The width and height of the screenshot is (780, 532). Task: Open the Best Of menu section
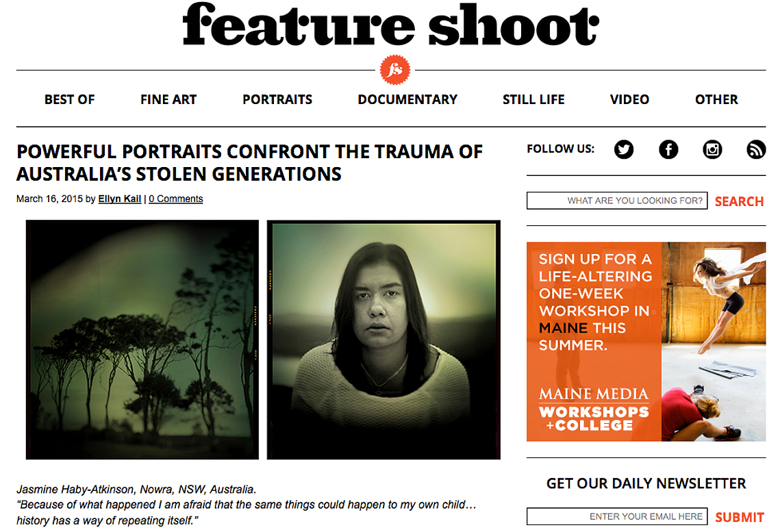70,99
